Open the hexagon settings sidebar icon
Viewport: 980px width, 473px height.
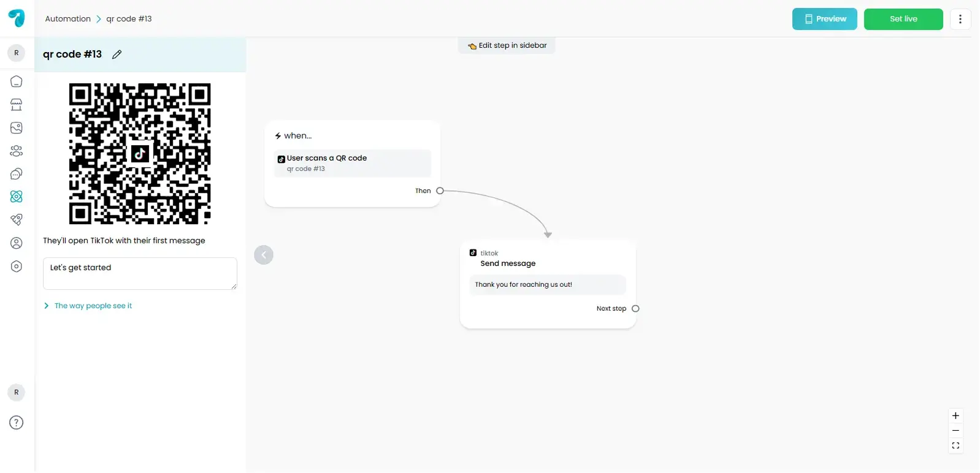pos(17,267)
